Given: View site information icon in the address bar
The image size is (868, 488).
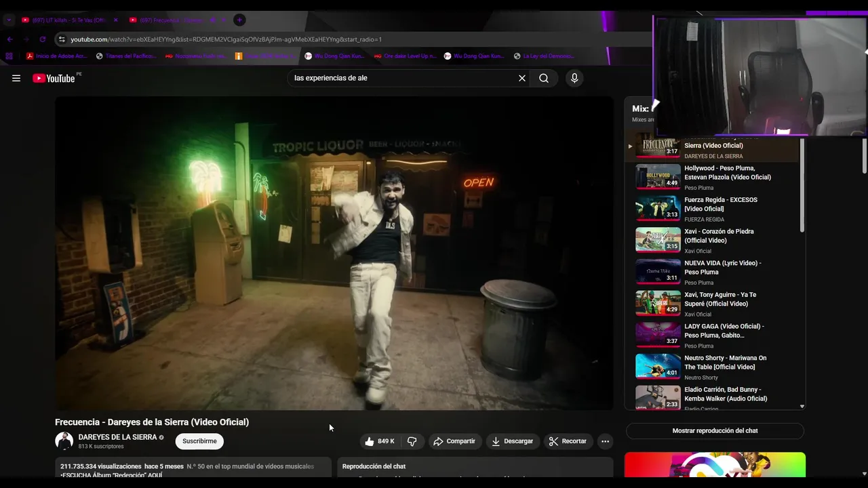Looking at the screenshot, I should (x=62, y=39).
